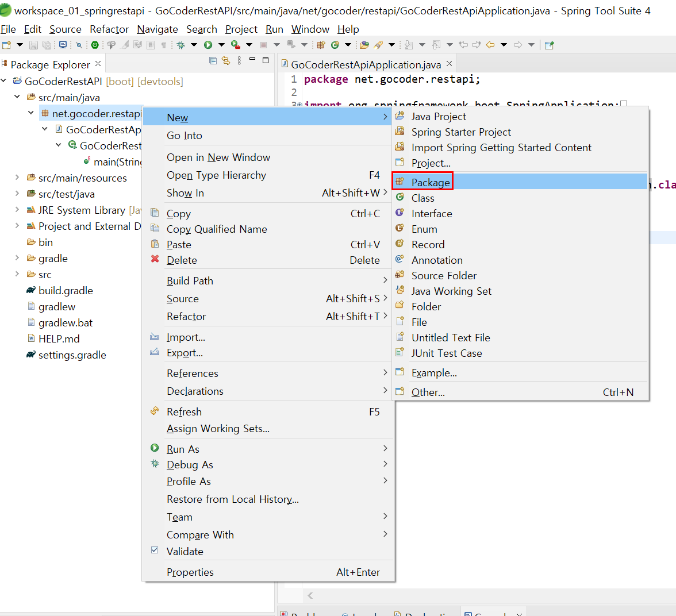Viewport: 676px width, 616px height.
Task: Click Refresh in the context menu
Action: (268, 411)
